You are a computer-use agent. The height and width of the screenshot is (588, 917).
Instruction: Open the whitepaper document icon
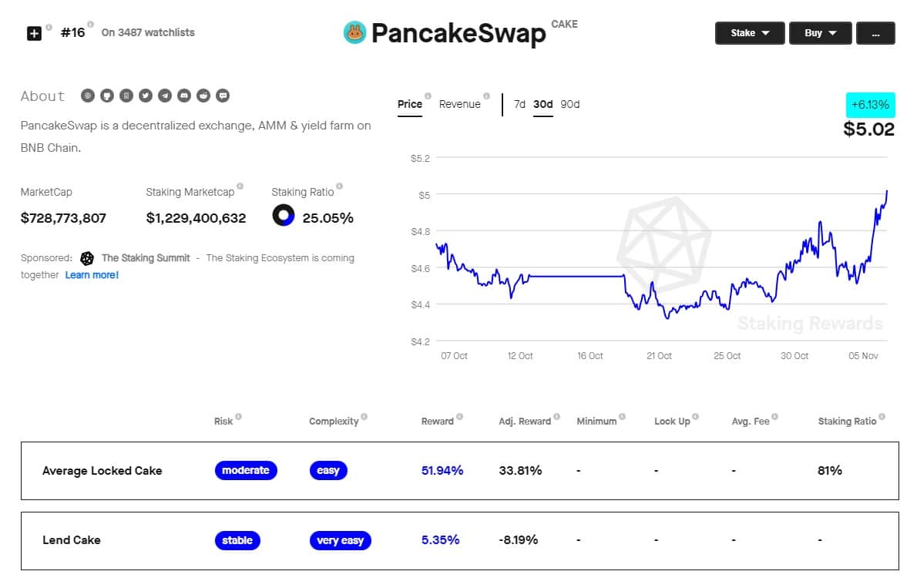pyautogui.click(x=126, y=96)
